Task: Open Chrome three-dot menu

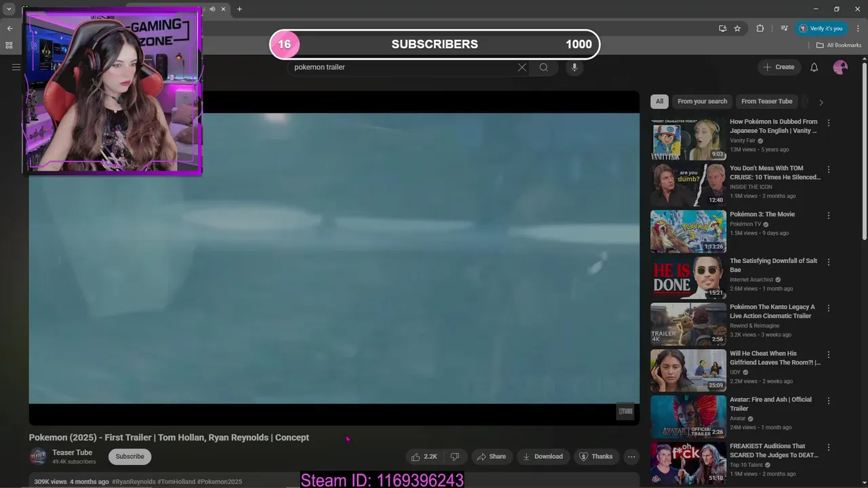Action: [x=858, y=28]
